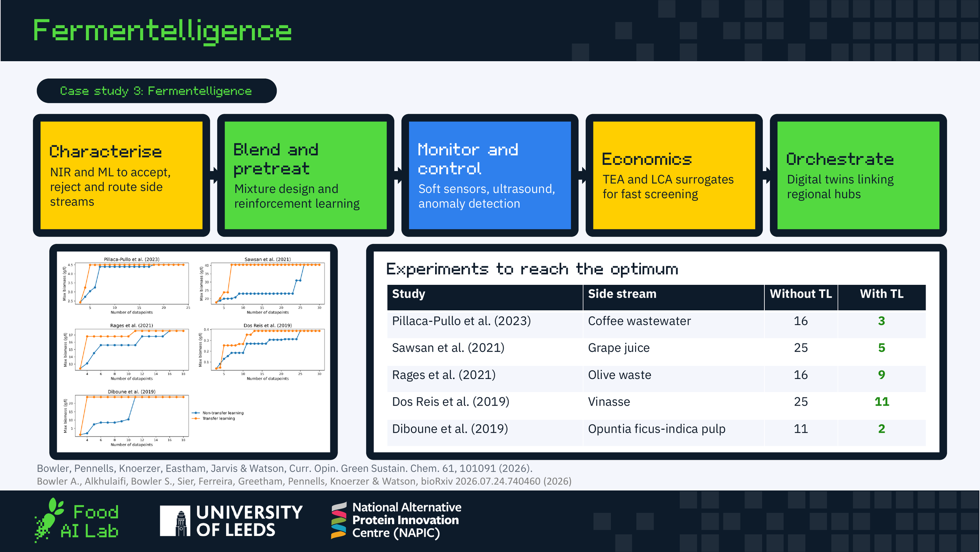The image size is (980, 552).
Task: Click the Sawsan et al. (2021) chart
Action: coord(263,286)
